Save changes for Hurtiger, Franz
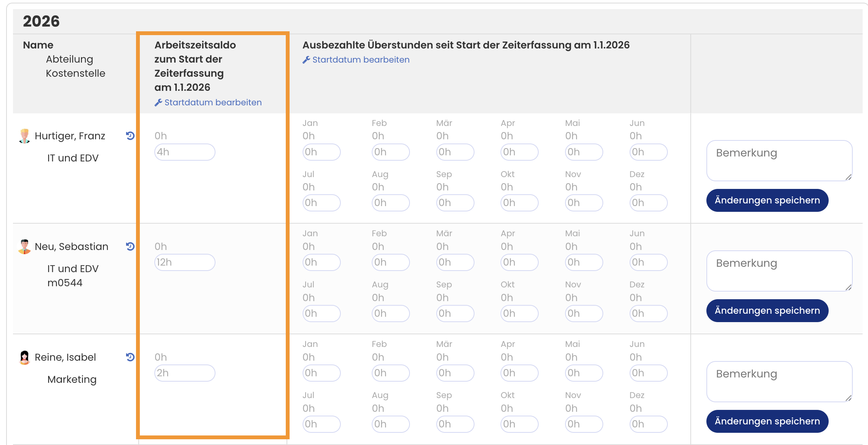 tap(767, 200)
